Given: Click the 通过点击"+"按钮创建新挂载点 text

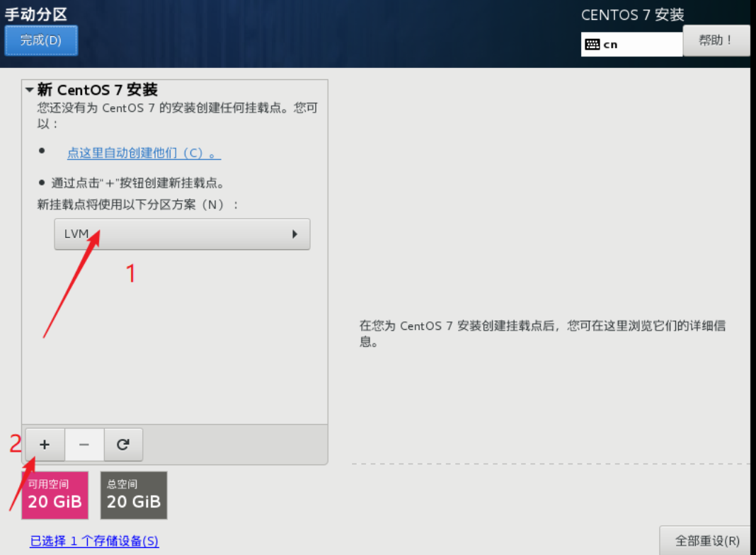Looking at the screenshot, I should [137, 183].
